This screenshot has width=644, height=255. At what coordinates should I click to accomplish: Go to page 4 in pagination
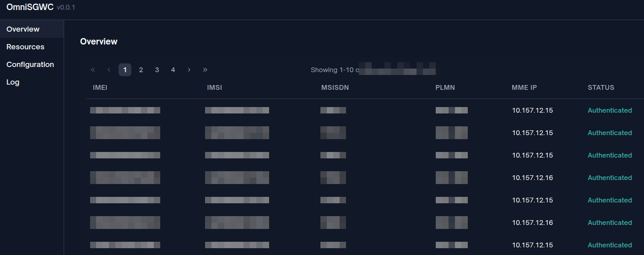[x=173, y=70]
